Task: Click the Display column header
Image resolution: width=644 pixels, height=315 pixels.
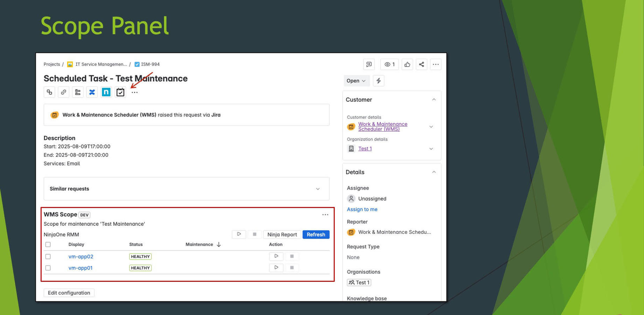Action: pyautogui.click(x=76, y=245)
